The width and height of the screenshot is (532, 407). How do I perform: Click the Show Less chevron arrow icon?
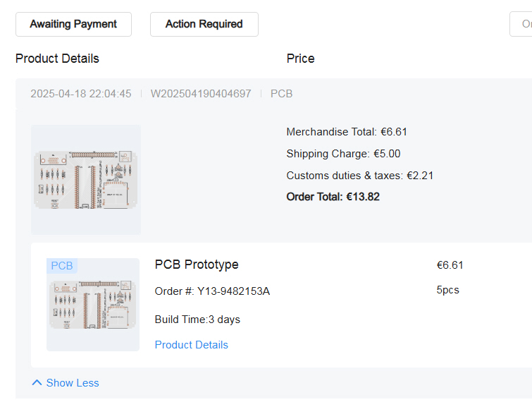pyautogui.click(x=37, y=383)
